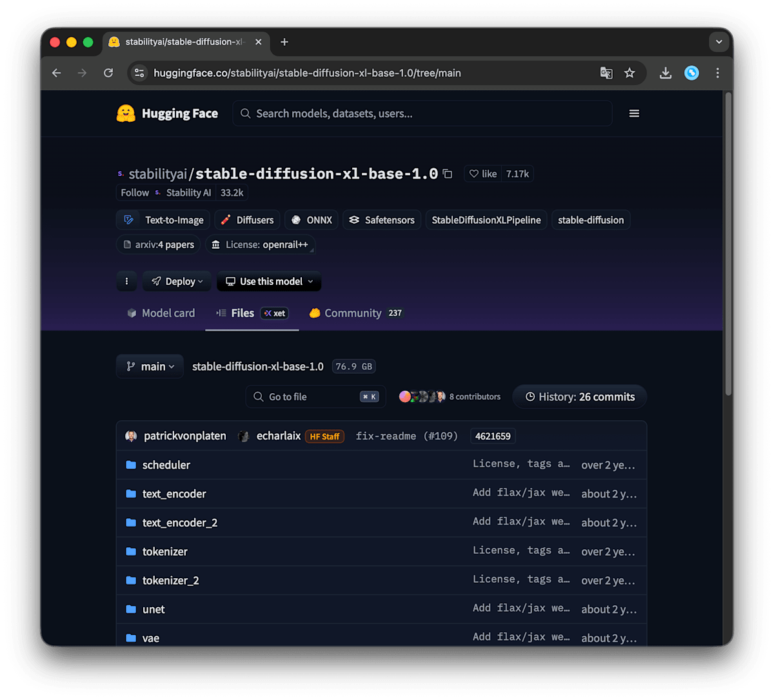The image size is (774, 700).
Task: Click the browser address bar URL
Action: click(307, 73)
